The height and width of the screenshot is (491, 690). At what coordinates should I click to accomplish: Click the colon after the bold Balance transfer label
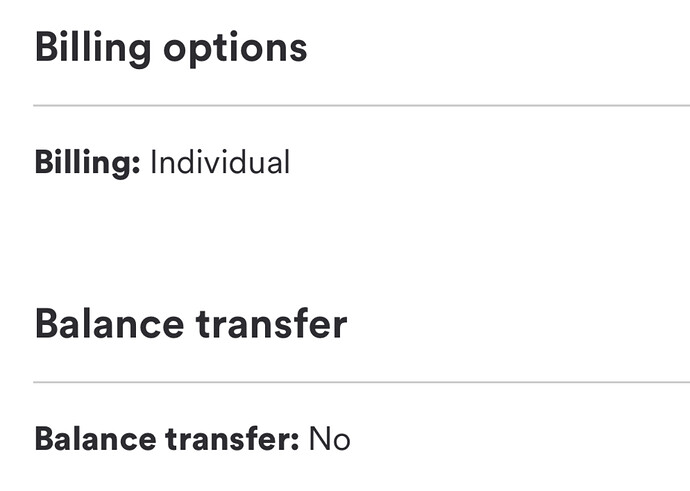[294, 442]
